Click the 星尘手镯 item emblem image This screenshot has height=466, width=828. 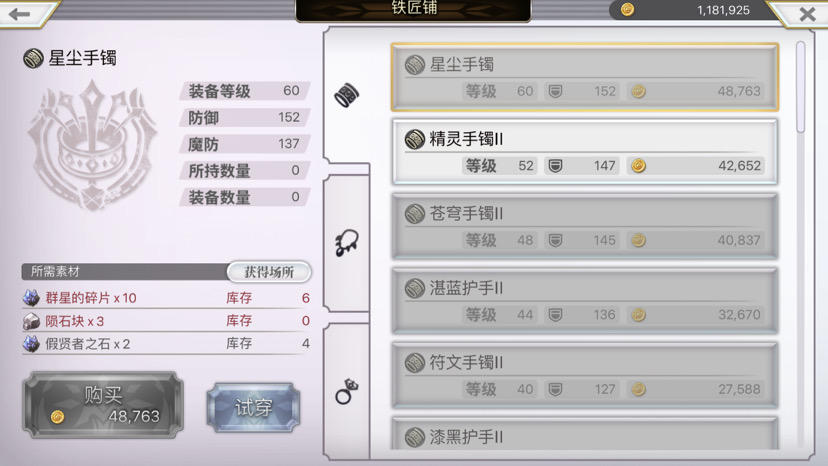coord(92,145)
